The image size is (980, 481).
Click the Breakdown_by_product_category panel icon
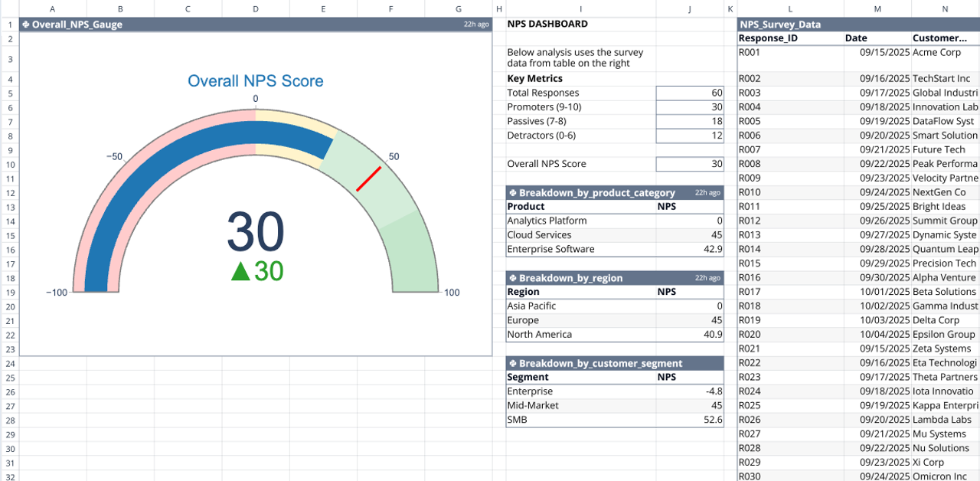(512, 192)
